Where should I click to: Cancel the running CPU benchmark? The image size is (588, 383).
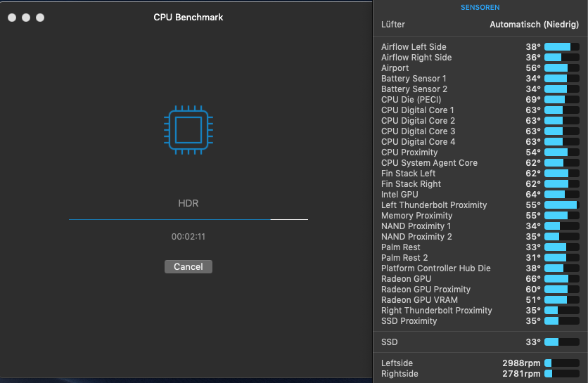tap(188, 267)
